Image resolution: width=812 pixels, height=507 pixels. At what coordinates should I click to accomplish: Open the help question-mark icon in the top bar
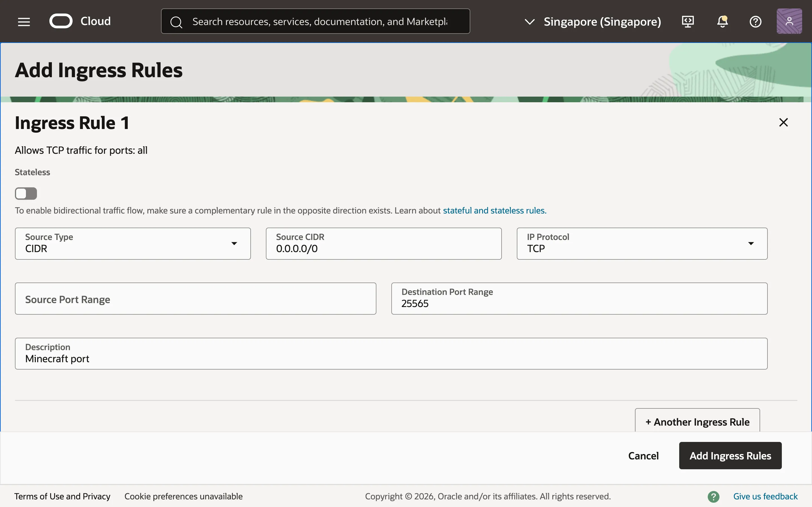[756, 21]
